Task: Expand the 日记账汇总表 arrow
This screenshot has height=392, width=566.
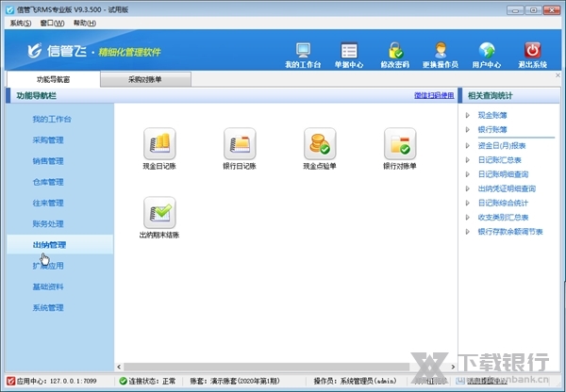Action: coord(468,160)
